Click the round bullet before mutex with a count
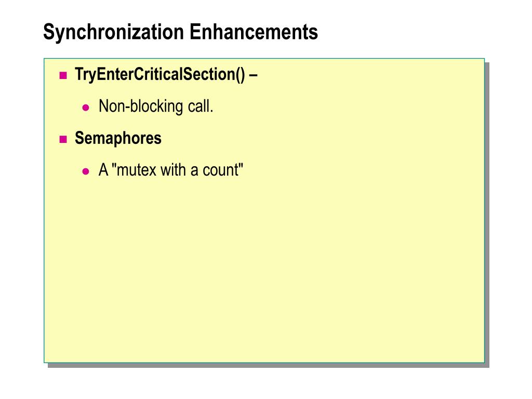Viewport: 532px width, 399px height. 86,171
